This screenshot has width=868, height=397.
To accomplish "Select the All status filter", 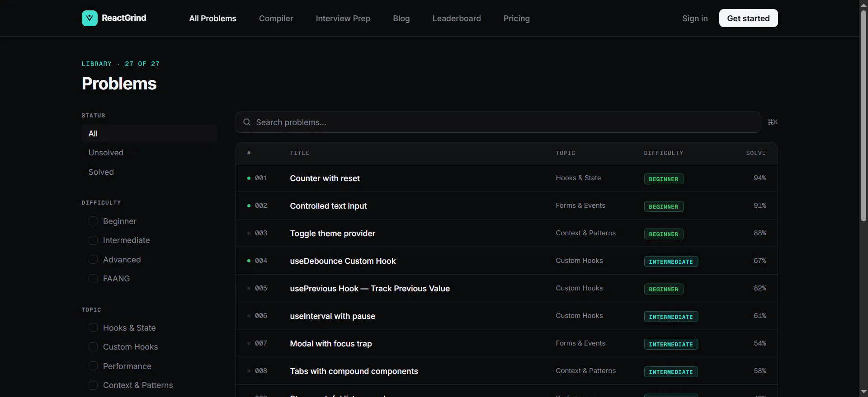I will (x=150, y=134).
